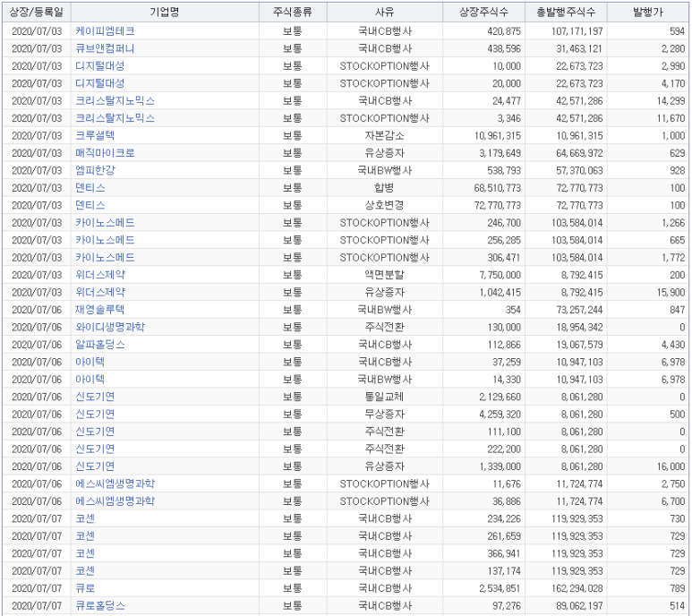Select the 18,954,342 total shares value
Image resolution: width=692 pixels, height=616 pixels.
(x=579, y=327)
